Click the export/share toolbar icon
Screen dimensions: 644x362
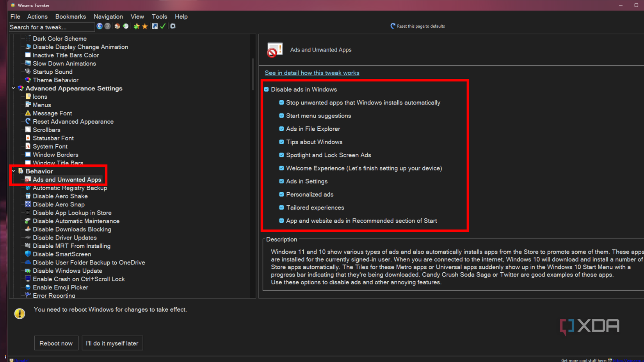pyautogui.click(x=155, y=26)
